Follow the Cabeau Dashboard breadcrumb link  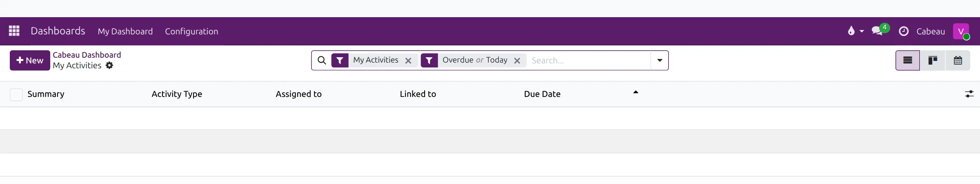coord(87,55)
